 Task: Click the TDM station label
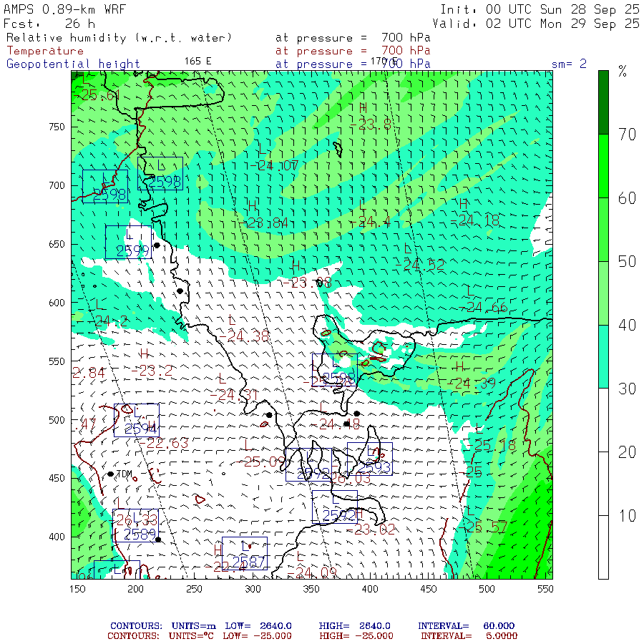click(125, 474)
